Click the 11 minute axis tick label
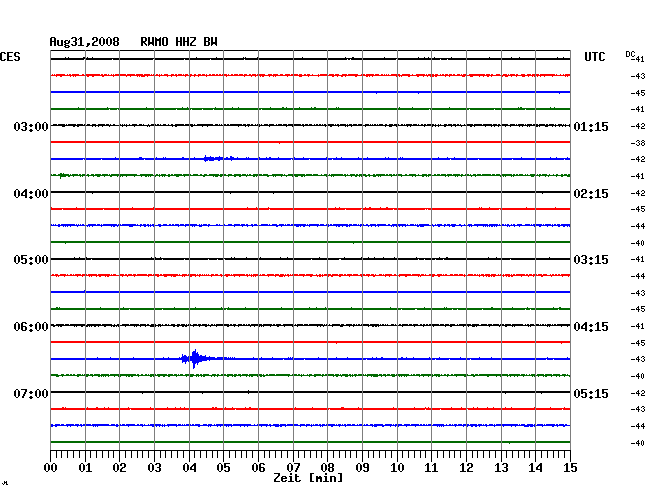650x494 pixels. (x=431, y=467)
